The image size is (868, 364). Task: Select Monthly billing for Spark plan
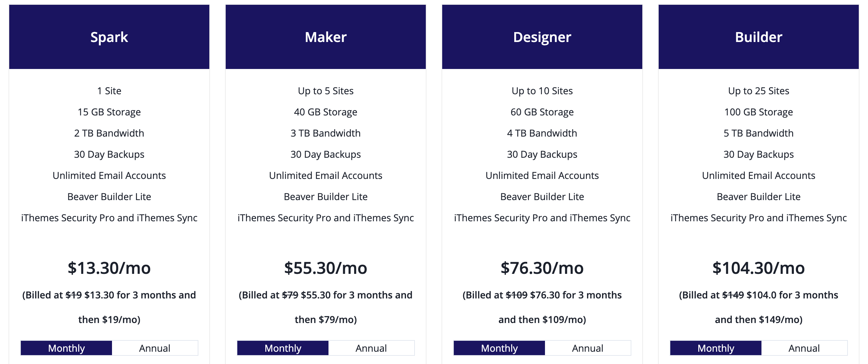(66, 348)
